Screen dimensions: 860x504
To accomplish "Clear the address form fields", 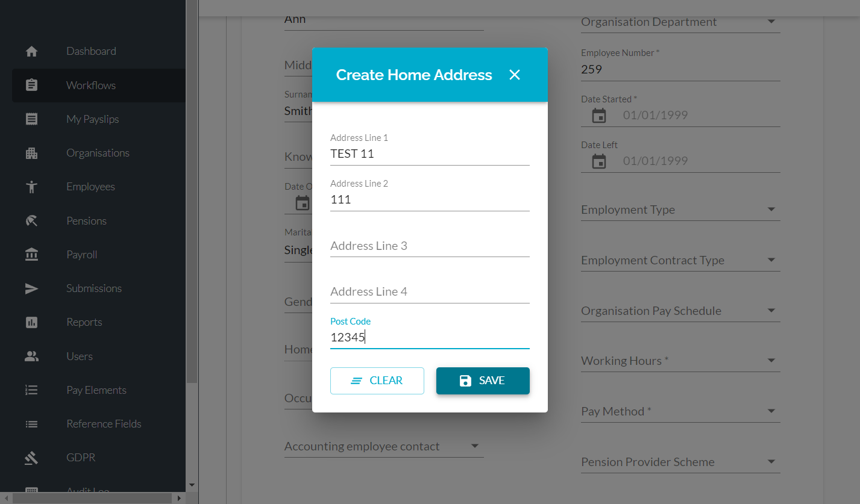I will tap(377, 381).
